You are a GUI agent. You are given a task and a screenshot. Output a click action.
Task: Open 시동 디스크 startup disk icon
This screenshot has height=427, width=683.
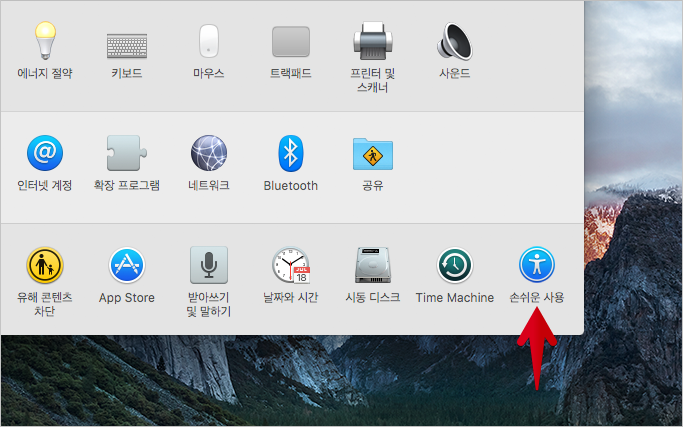click(x=373, y=265)
